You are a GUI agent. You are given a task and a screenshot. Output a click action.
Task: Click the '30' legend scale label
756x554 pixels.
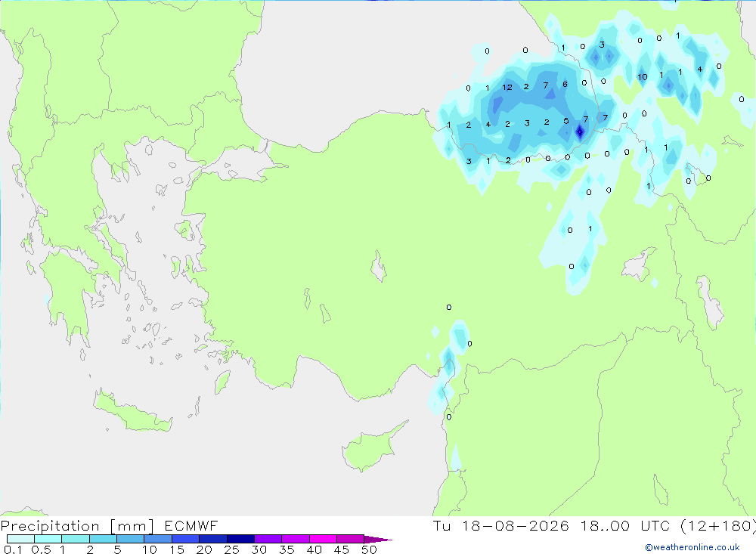[x=259, y=549]
